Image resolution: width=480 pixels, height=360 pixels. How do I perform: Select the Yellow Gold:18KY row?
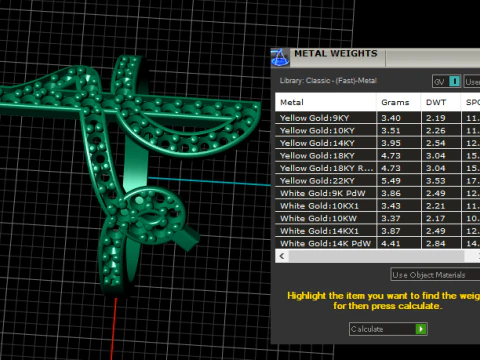coord(377,156)
